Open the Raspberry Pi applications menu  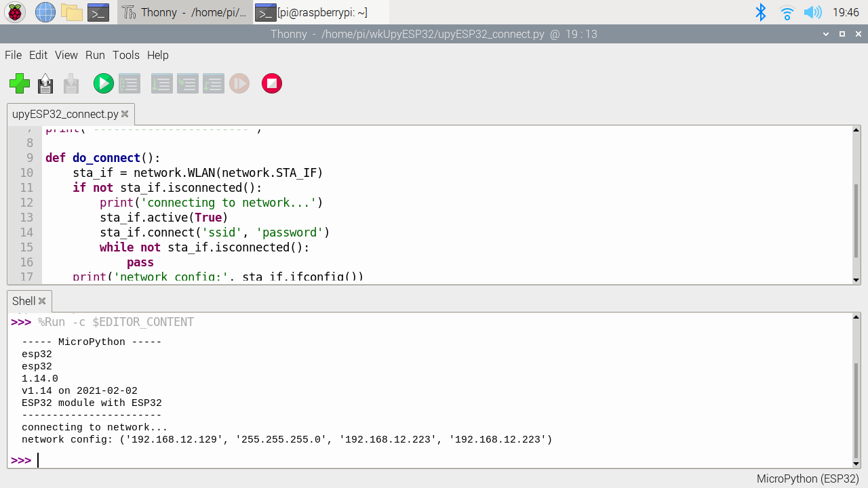(x=14, y=12)
